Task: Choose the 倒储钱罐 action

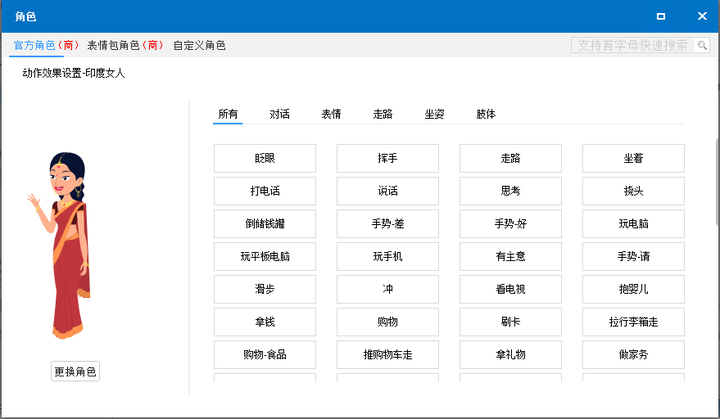Action: (x=265, y=224)
